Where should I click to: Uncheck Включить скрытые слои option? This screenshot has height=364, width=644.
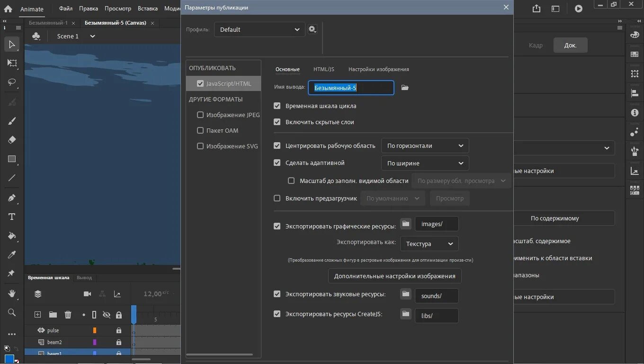point(277,122)
